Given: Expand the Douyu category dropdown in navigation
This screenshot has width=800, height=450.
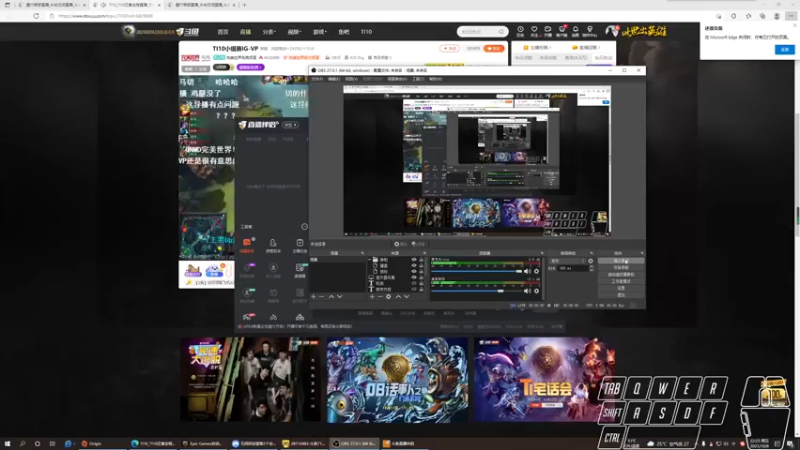Looking at the screenshot, I should (269, 32).
